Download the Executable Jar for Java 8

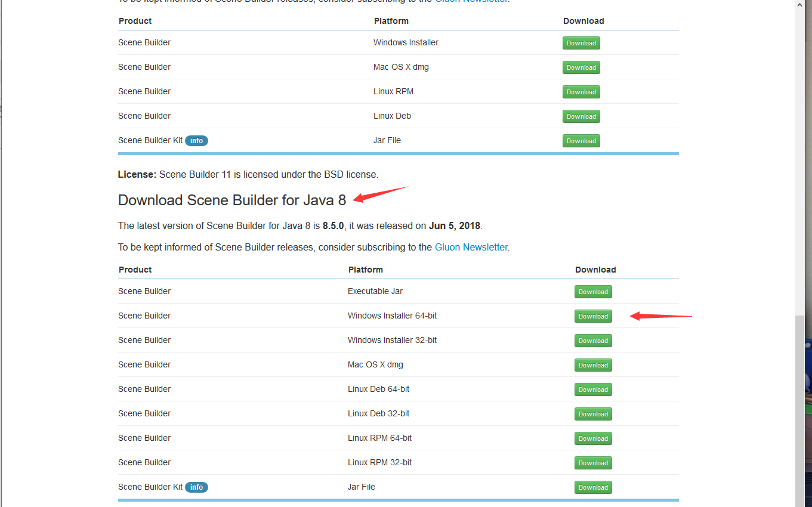(x=592, y=291)
